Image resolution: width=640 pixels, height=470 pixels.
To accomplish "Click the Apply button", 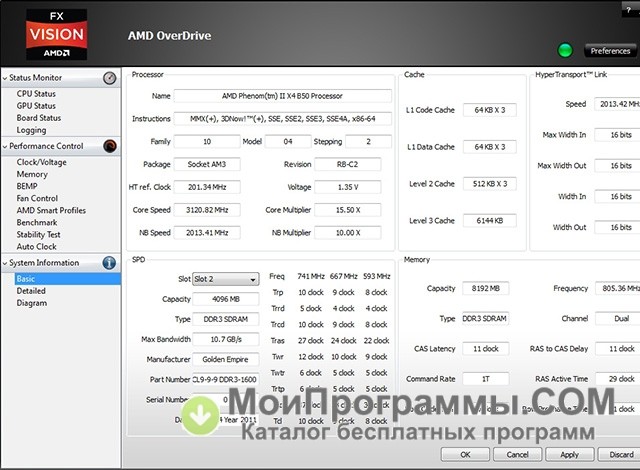I will (x=569, y=454).
